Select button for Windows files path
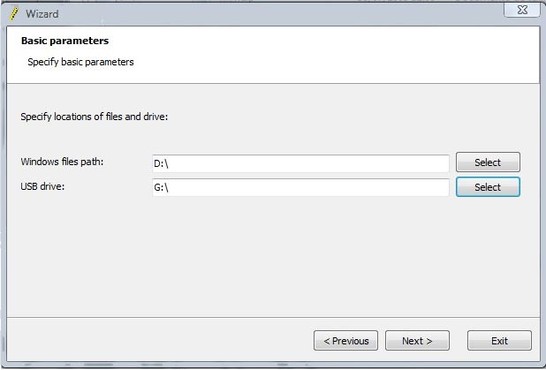 click(488, 162)
